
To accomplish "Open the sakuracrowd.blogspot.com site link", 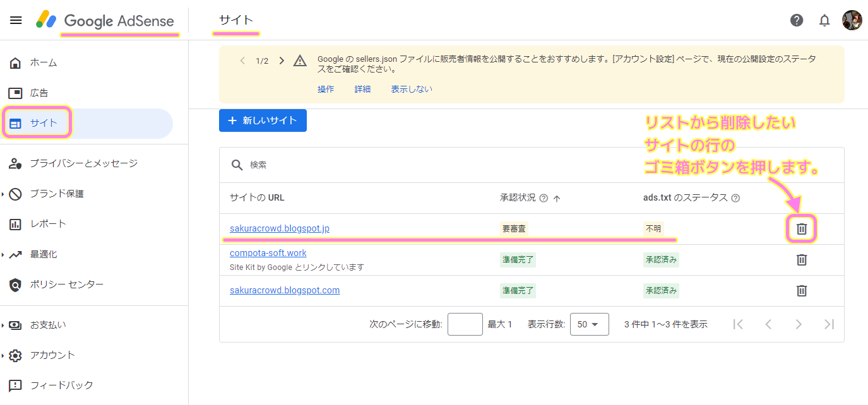I will 285,290.
